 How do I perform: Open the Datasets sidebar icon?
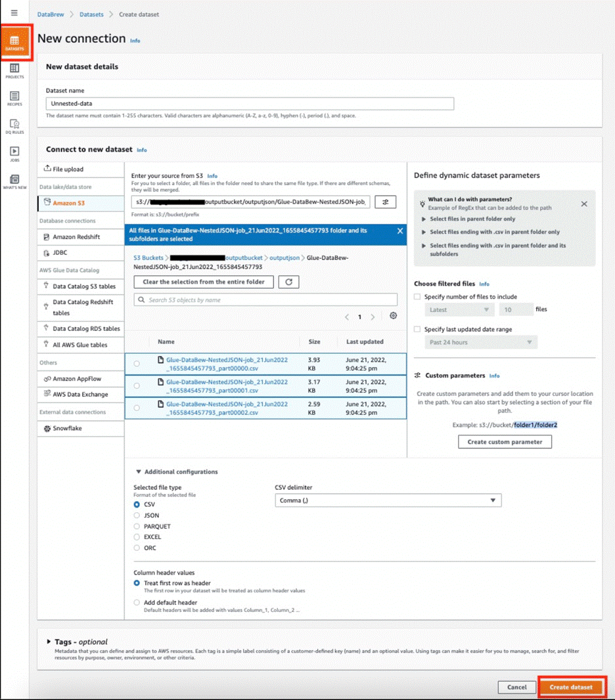[x=14, y=43]
